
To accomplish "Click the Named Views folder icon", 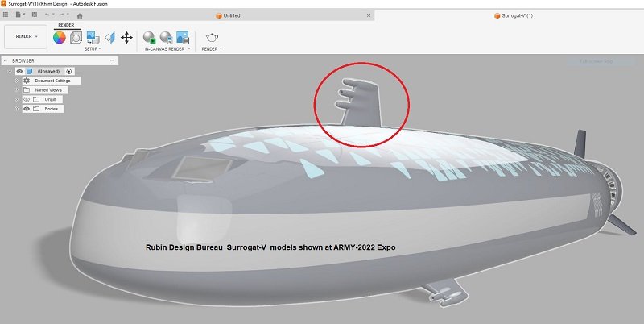I will point(27,89).
